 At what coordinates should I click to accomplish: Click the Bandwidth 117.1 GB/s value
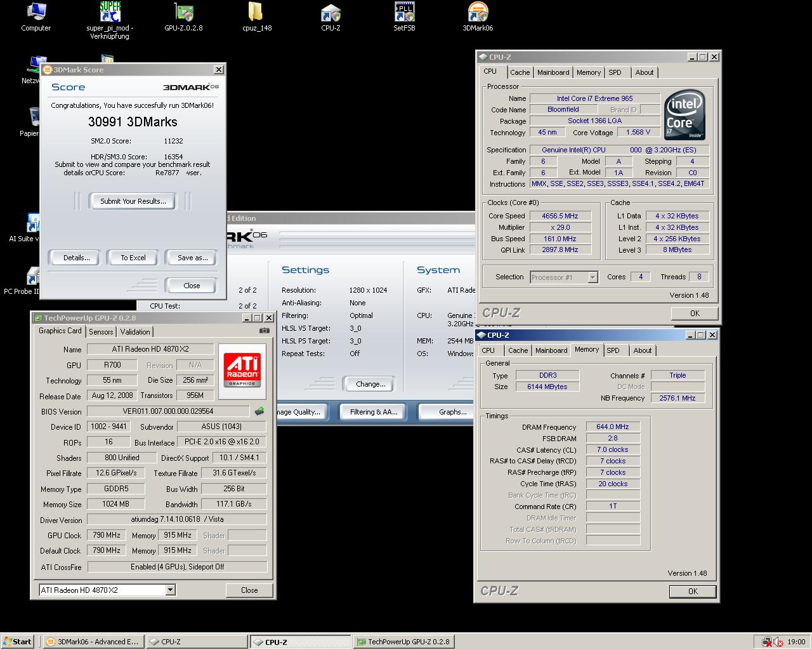pos(234,504)
